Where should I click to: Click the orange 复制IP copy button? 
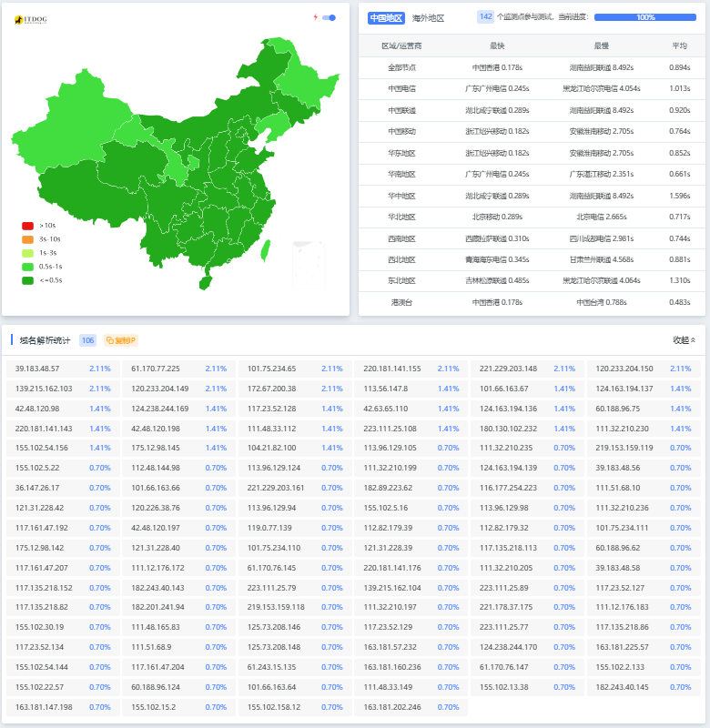point(120,340)
